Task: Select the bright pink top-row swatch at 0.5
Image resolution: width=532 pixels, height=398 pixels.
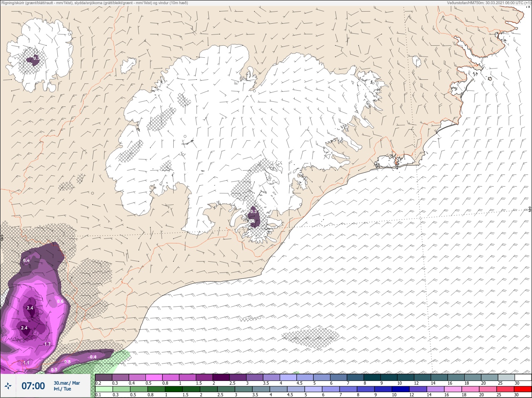Action: pyautogui.click(x=154, y=378)
